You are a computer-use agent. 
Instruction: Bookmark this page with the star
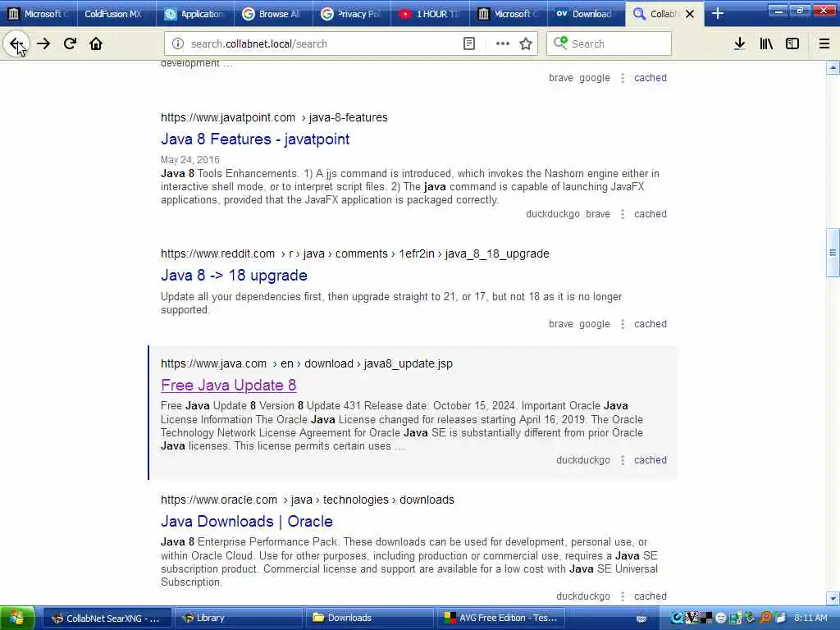526,44
